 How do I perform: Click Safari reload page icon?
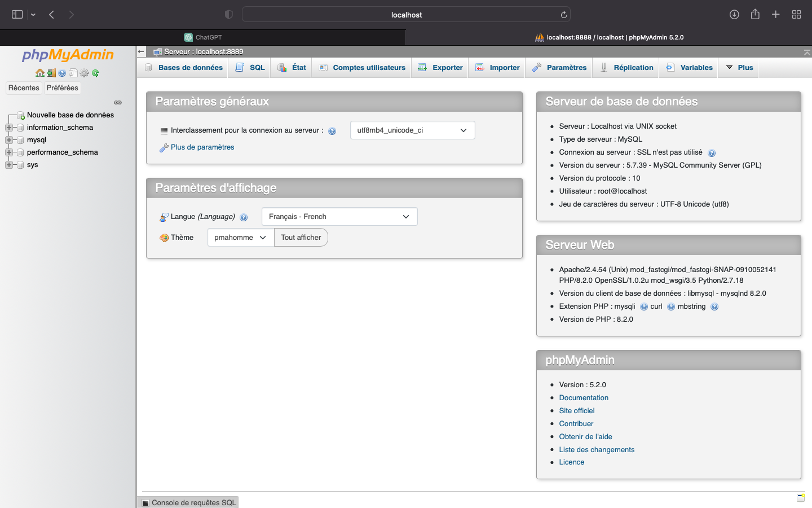pyautogui.click(x=563, y=15)
